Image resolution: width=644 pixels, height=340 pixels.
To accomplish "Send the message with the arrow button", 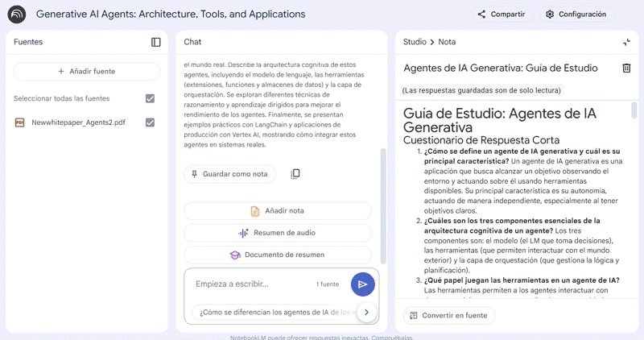I will pyautogui.click(x=363, y=284).
